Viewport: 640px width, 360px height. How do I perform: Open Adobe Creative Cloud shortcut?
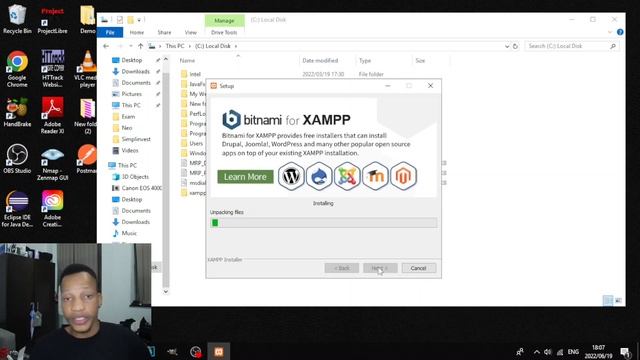click(x=52, y=209)
